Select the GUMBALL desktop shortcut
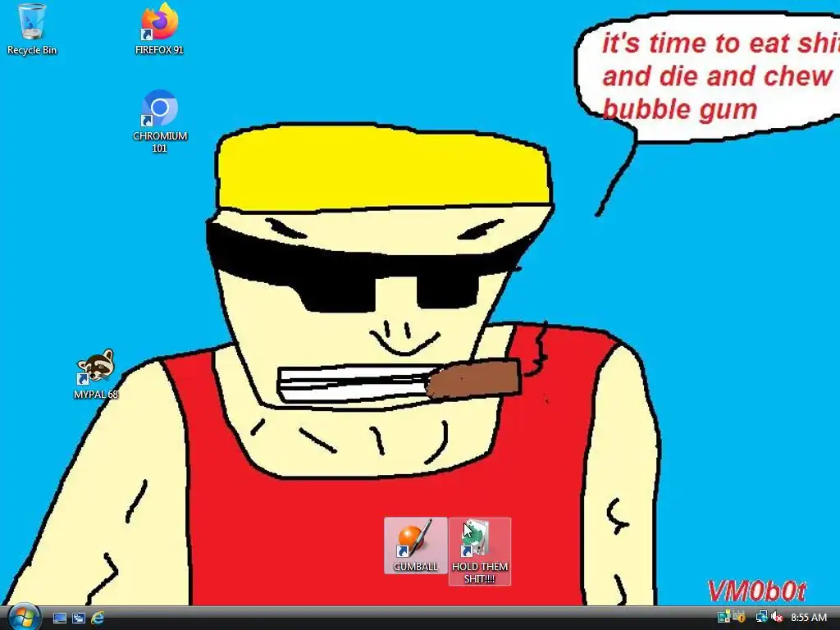The width and height of the screenshot is (840, 630). 415,546
